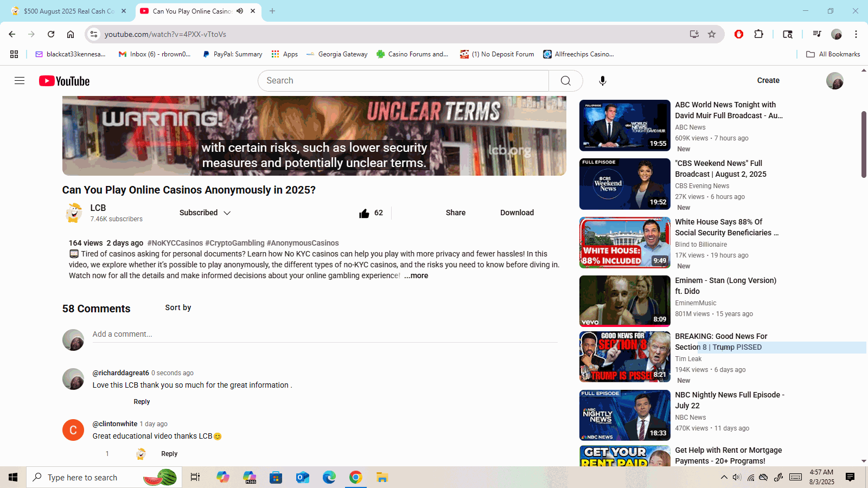Open the Sort by comments menu

(x=178, y=308)
